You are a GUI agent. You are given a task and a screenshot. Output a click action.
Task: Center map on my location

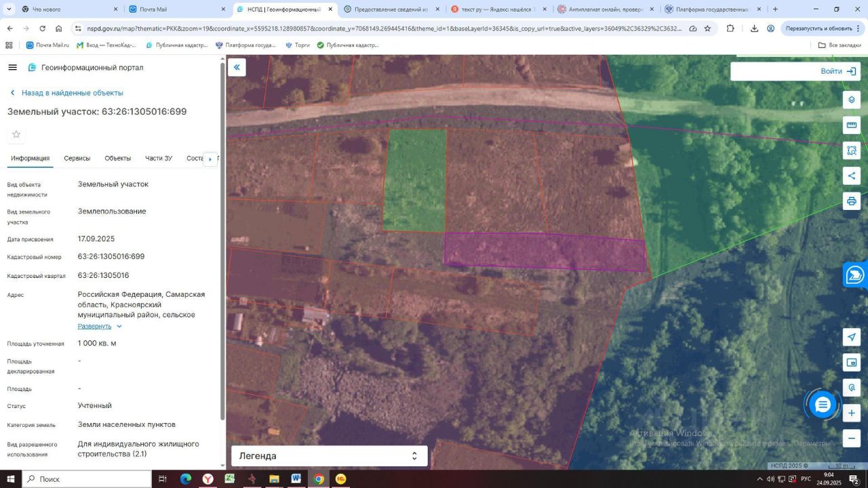click(x=852, y=338)
